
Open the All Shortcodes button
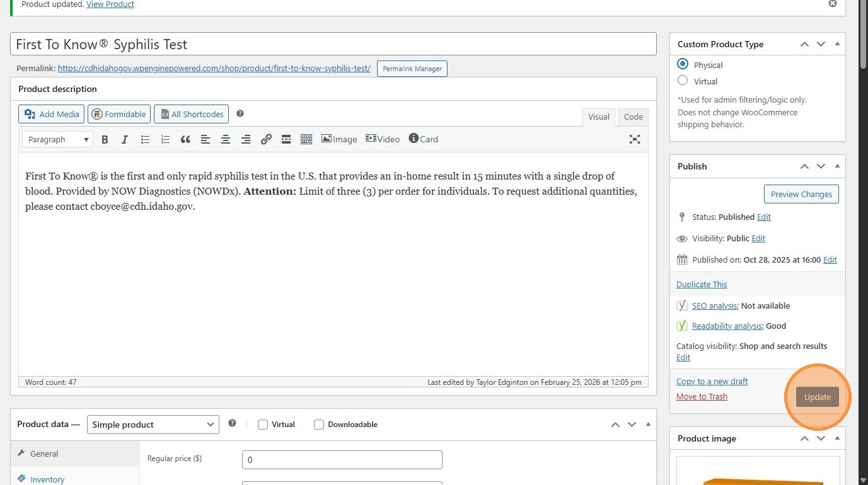coord(191,114)
